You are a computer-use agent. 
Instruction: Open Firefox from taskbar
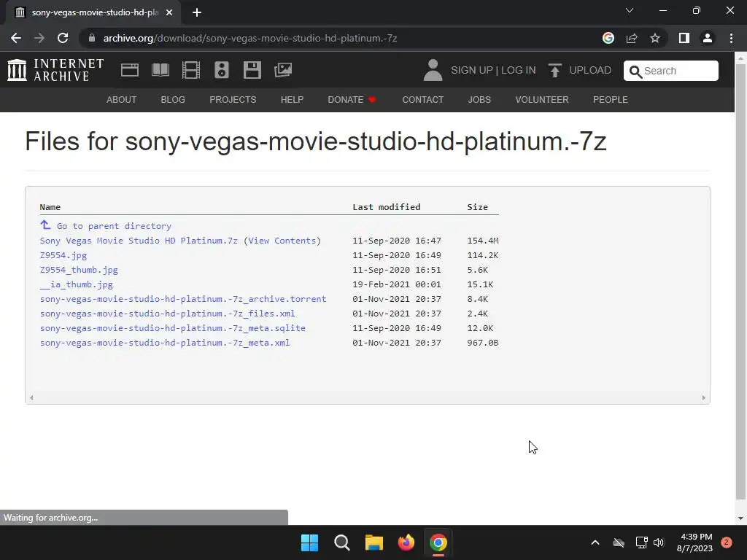406,542
